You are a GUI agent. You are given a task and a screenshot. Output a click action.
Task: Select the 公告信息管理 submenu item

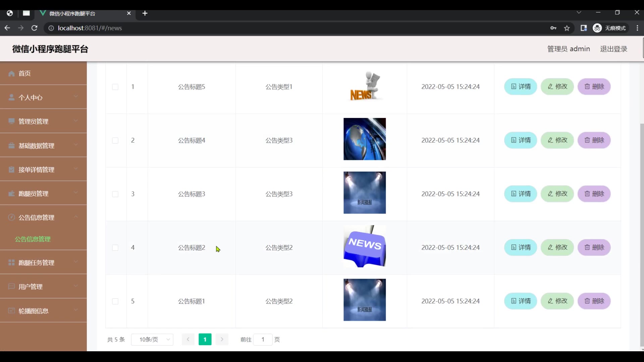pos(33,239)
